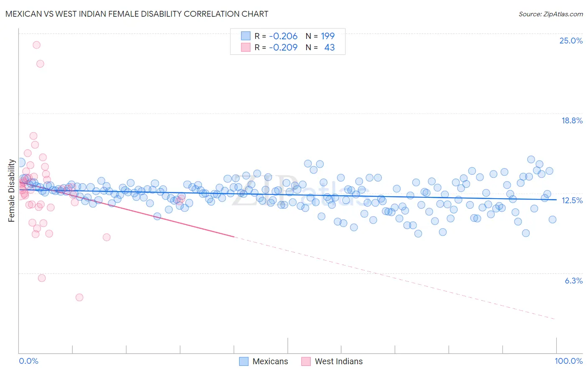The width and height of the screenshot is (588, 373).
Task: Click the blue swatch beside R = -0.206
Action: point(245,36)
